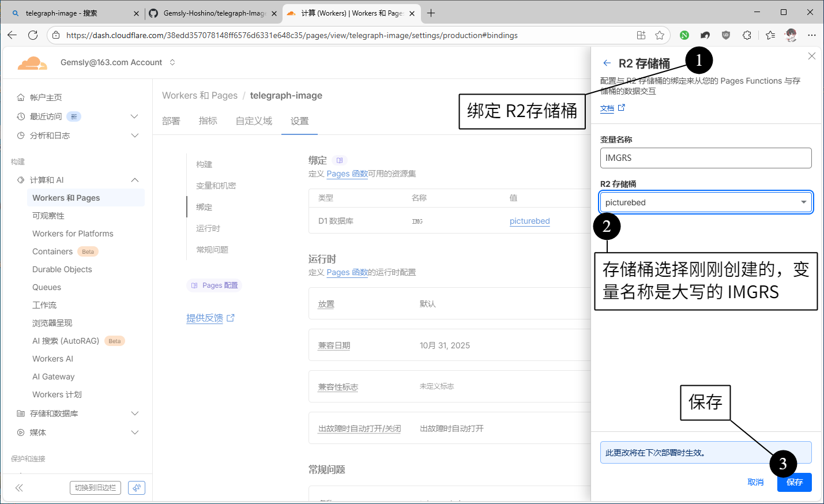Click icon button beside 切换到旧边栏
This screenshot has width=824, height=504.
pos(137,488)
